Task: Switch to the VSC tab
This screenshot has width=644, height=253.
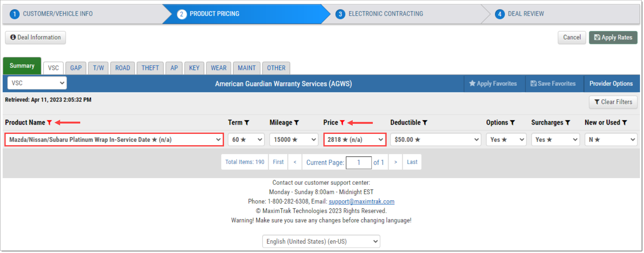Action: click(53, 68)
